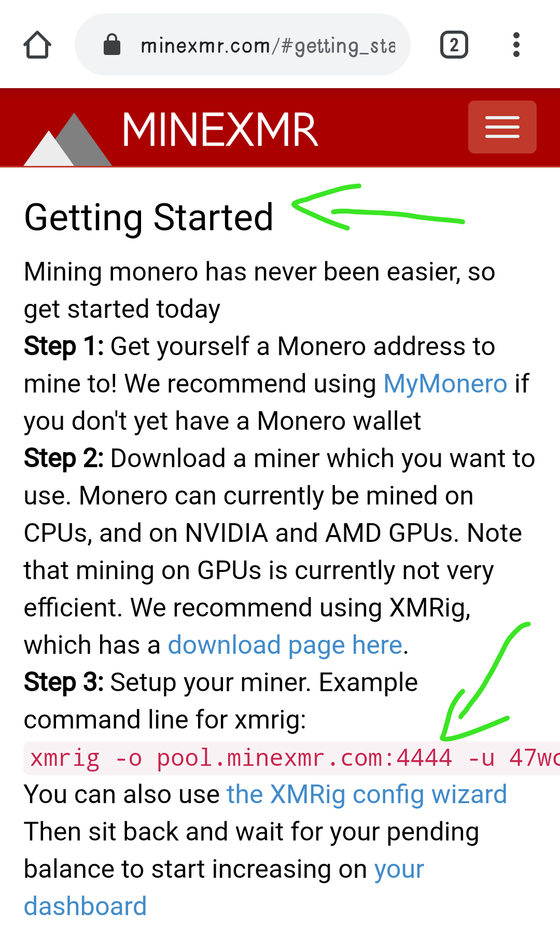Screen dimensions: 560x939
Task: Open the browser three-dot overflow menu
Action: [516, 45]
